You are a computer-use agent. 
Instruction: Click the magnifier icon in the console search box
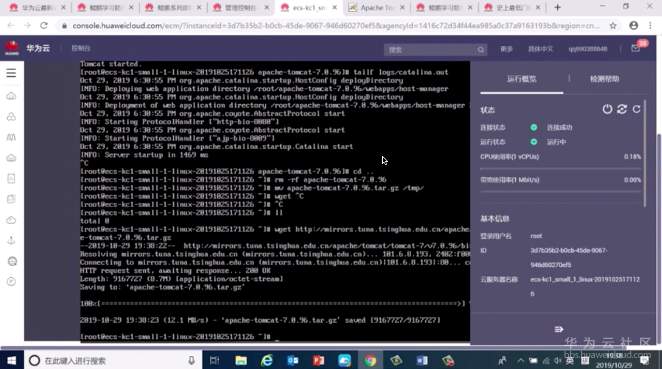pyautogui.click(x=480, y=50)
